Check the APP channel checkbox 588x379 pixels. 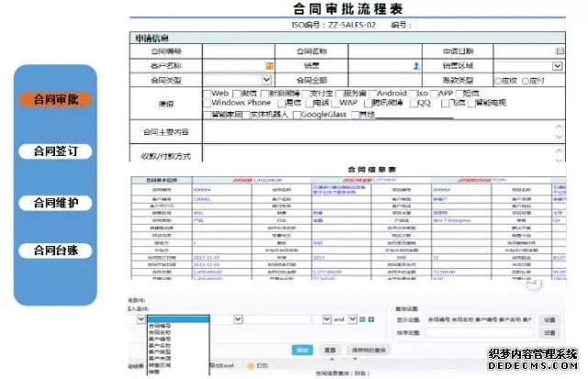tap(435, 94)
